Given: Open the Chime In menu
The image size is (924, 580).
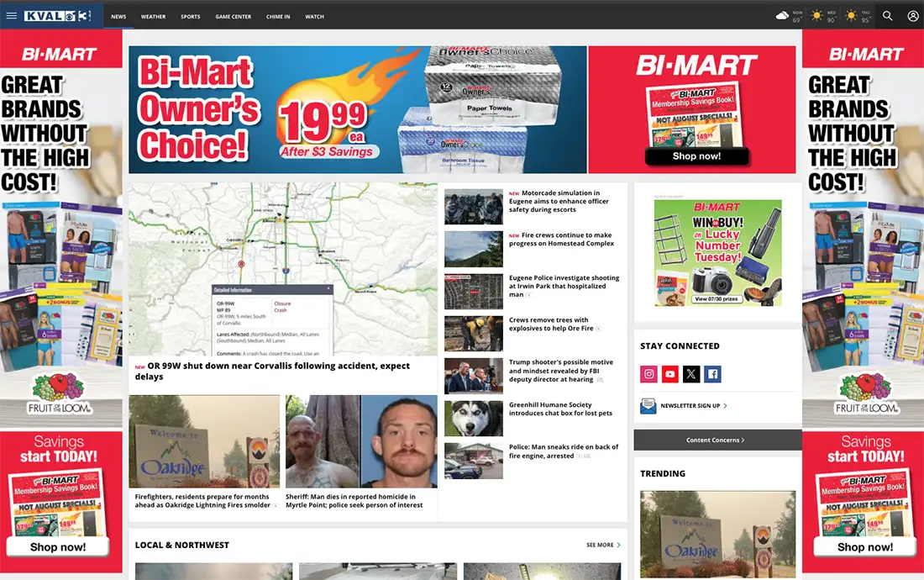Looking at the screenshot, I should click(278, 17).
